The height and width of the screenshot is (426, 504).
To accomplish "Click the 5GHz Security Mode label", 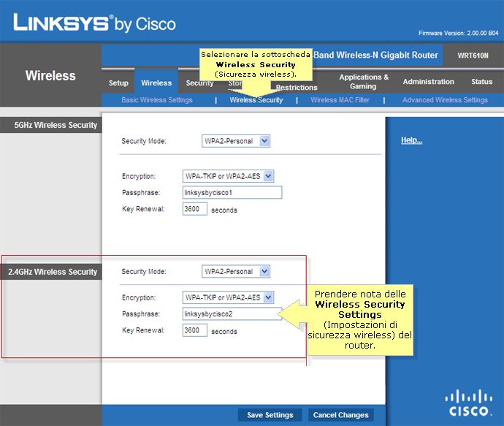I will 144,141.
